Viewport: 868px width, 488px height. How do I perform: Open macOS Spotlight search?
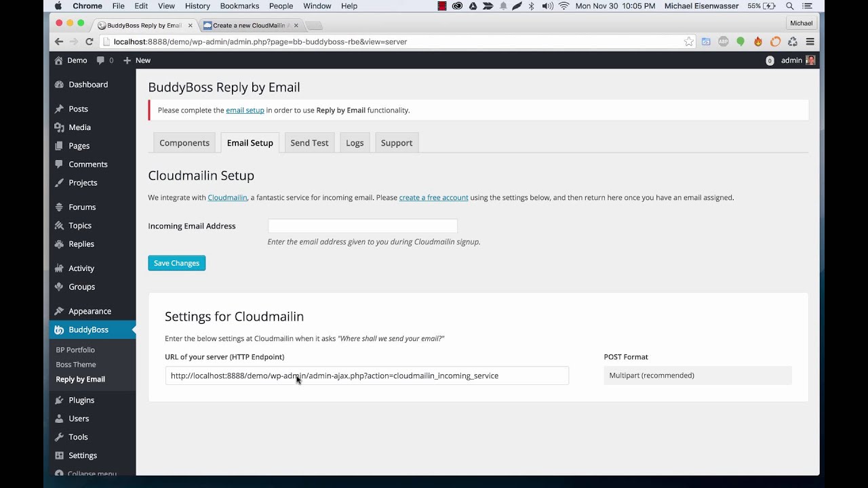point(790,6)
